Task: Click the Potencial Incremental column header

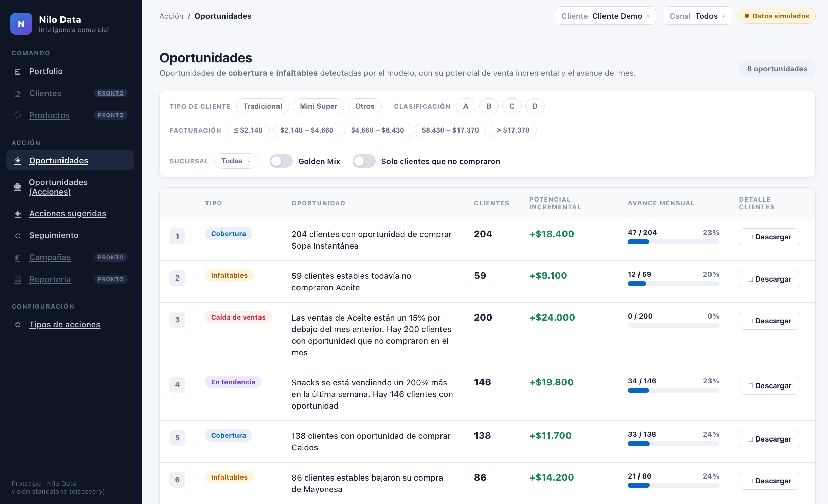Action: (x=555, y=203)
